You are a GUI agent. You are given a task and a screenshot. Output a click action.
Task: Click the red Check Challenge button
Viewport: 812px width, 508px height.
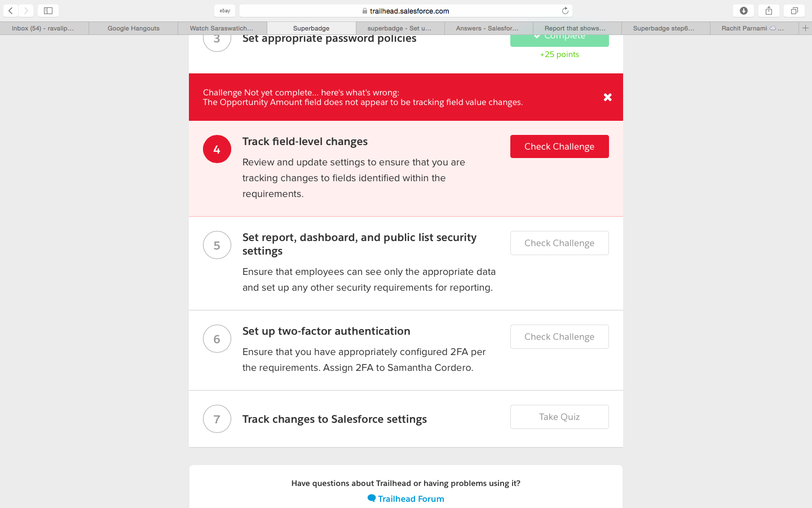click(x=559, y=147)
